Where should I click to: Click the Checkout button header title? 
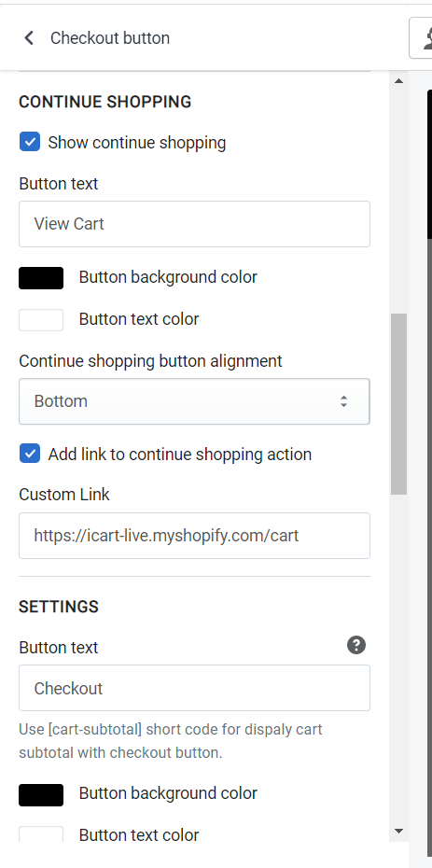110,38
